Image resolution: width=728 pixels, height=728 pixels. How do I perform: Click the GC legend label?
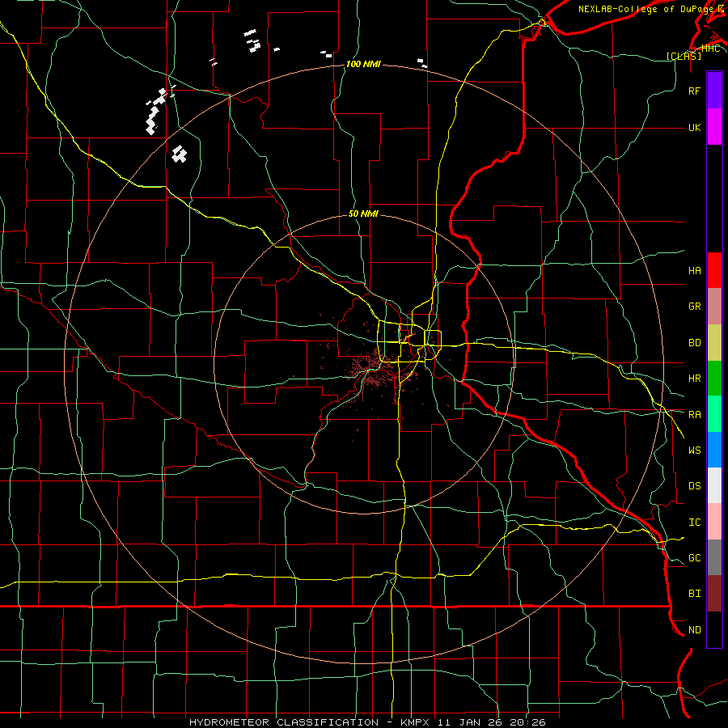(x=694, y=557)
